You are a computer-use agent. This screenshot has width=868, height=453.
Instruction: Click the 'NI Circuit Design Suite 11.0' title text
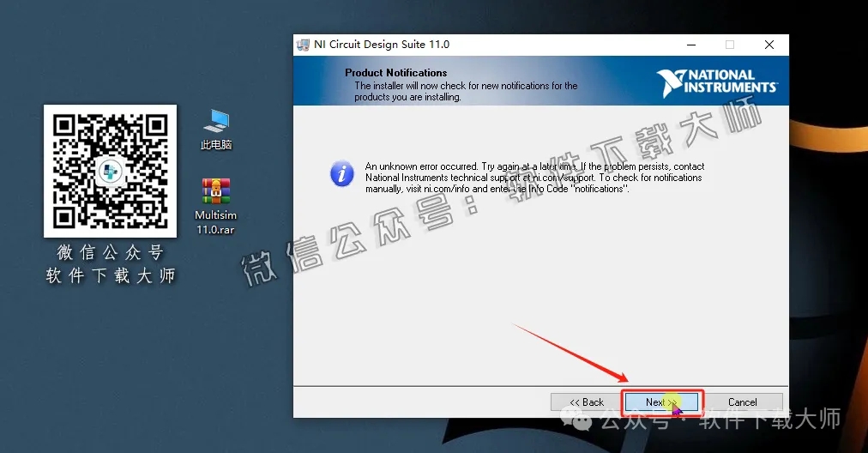[x=382, y=45]
